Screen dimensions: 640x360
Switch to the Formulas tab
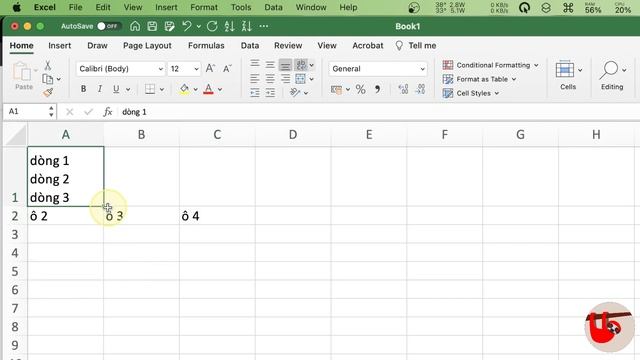pos(206,46)
